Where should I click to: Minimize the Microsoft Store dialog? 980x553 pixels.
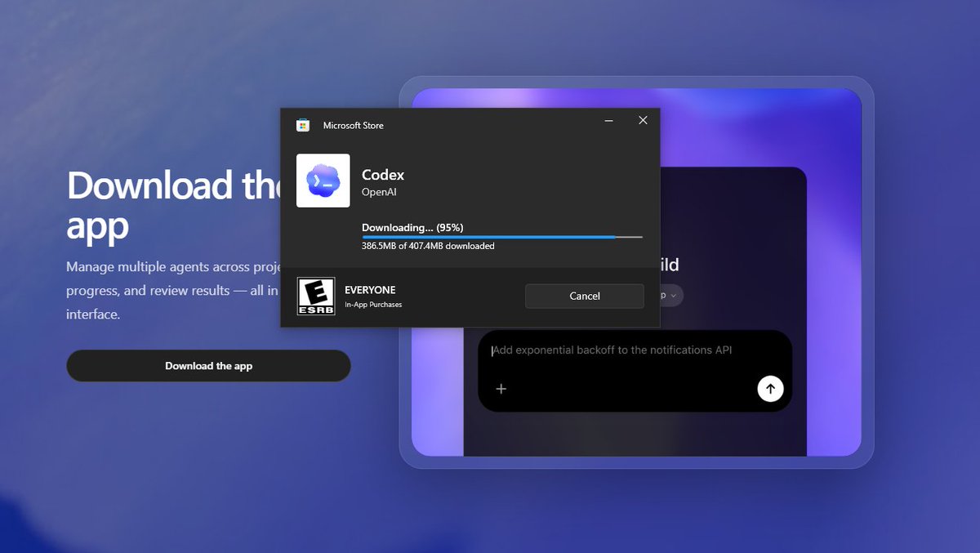(x=609, y=120)
